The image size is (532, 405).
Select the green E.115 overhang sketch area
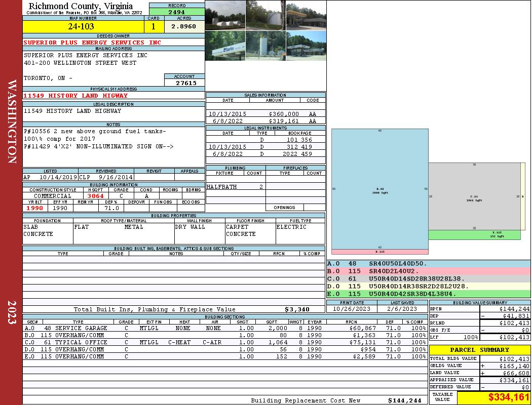point(474,235)
